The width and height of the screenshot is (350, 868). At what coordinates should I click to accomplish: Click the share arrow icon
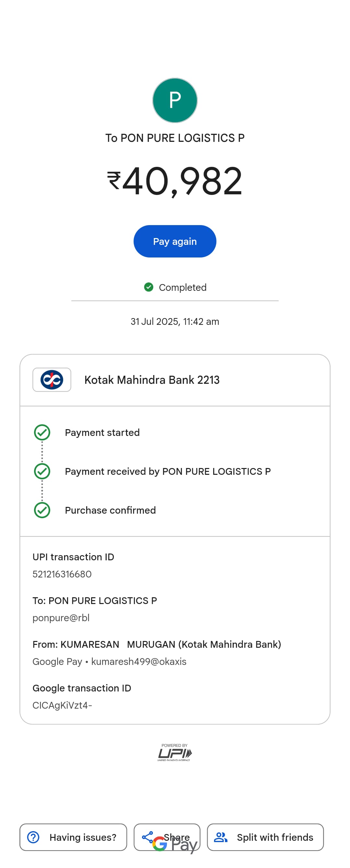coord(147,837)
